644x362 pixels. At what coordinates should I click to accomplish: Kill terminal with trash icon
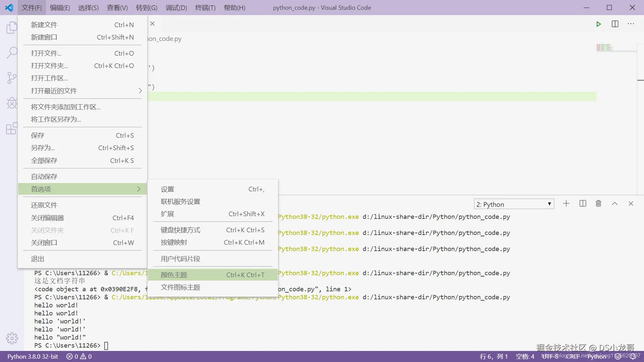[598, 204]
